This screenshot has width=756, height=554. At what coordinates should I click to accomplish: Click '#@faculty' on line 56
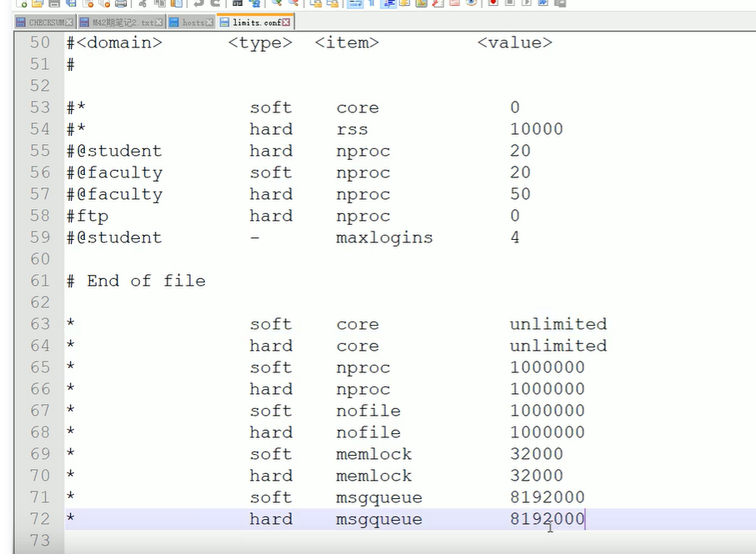pos(114,173)
